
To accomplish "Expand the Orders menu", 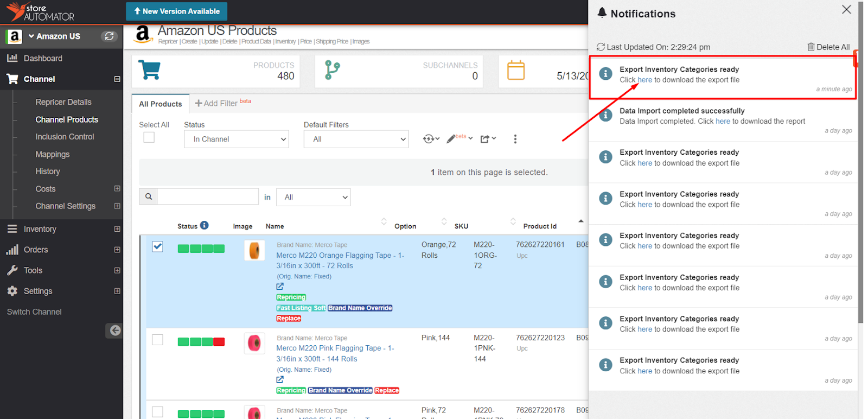I will 117,250.
